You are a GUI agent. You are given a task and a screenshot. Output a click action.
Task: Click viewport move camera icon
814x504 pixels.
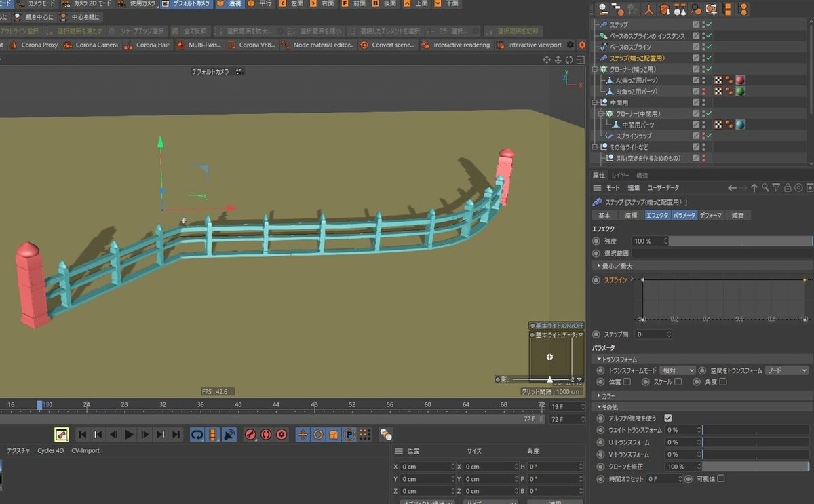click(547, 60)
